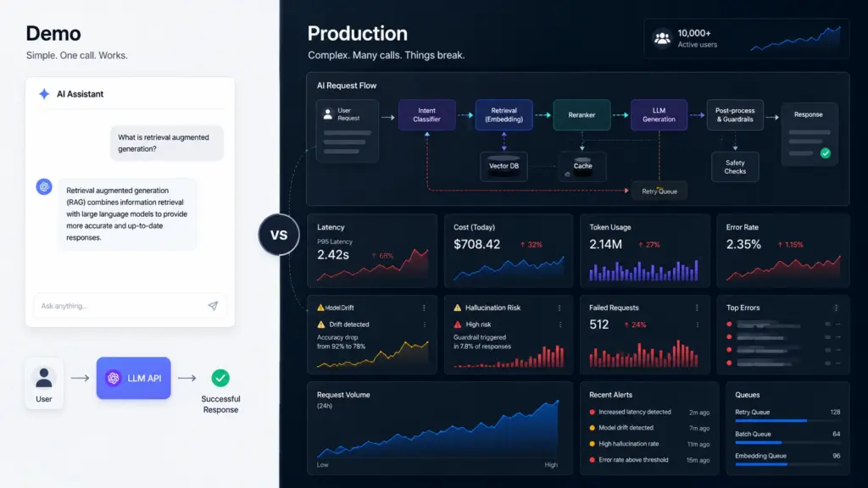Click the LLM API button

133,378
